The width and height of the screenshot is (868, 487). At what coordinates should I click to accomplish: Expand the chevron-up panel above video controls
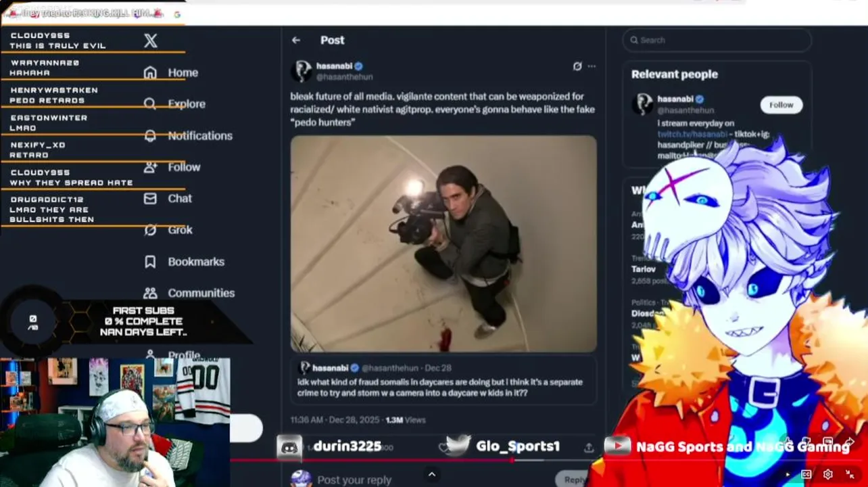click(x=431, y=474)
